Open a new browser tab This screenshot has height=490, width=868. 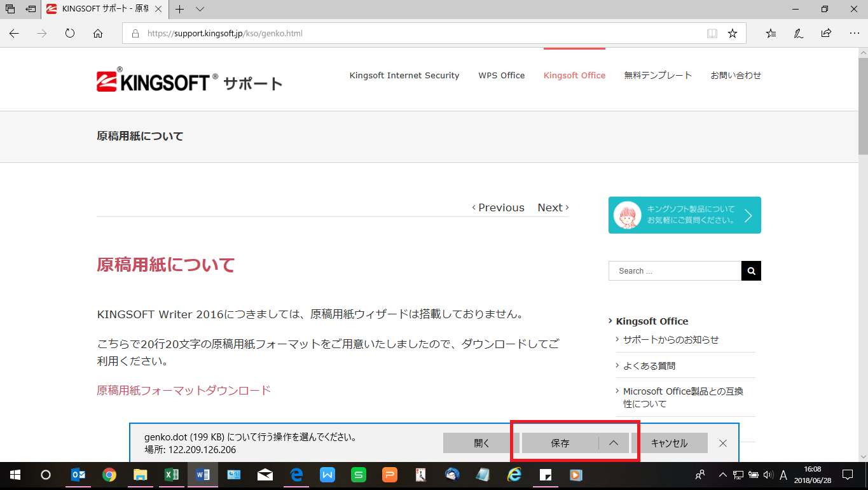180,9
